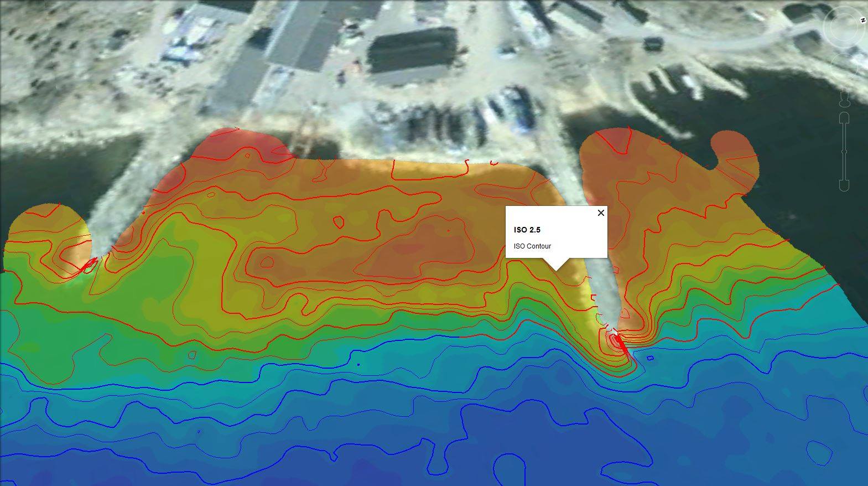Rotate view right using the Look joystick
868x486 pixels.
point(858,27)
